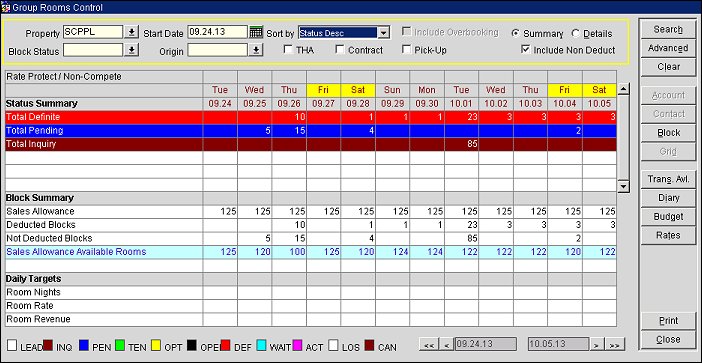This screenshot has height=363, width=702.
Task: Select the Total Definite row label
Action: click(33, 117)
